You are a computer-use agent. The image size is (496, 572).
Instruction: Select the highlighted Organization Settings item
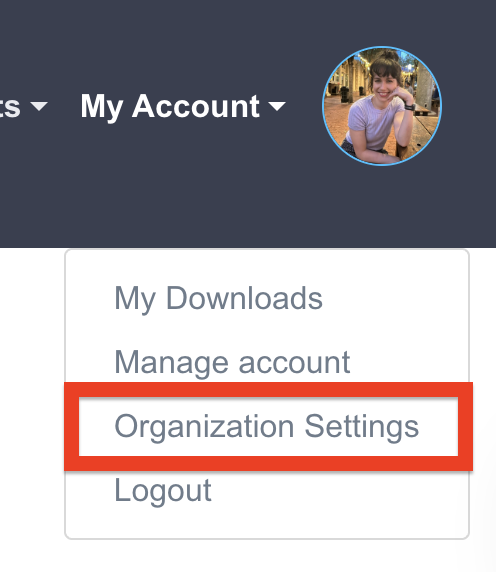click(x=268, y=426)
